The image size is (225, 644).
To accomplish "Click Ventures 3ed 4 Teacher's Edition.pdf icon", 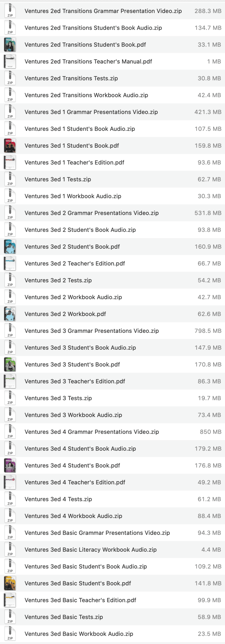I will tap(10, 483).
